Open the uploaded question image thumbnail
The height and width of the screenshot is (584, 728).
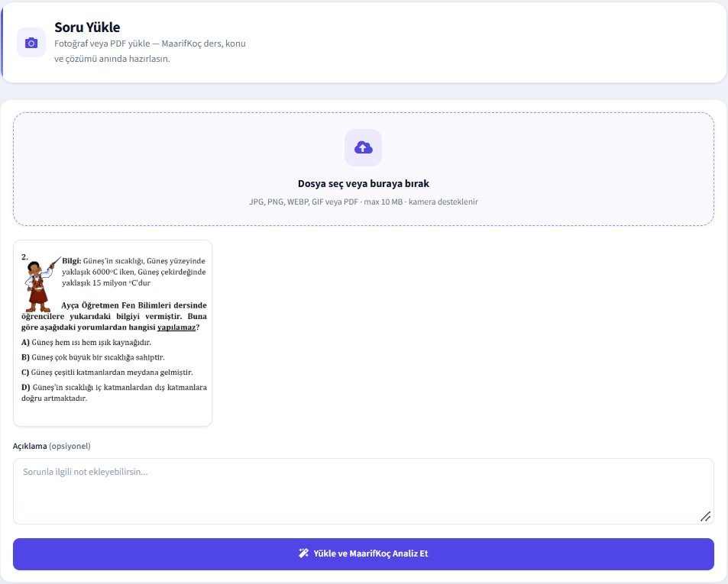coord(112,333)
